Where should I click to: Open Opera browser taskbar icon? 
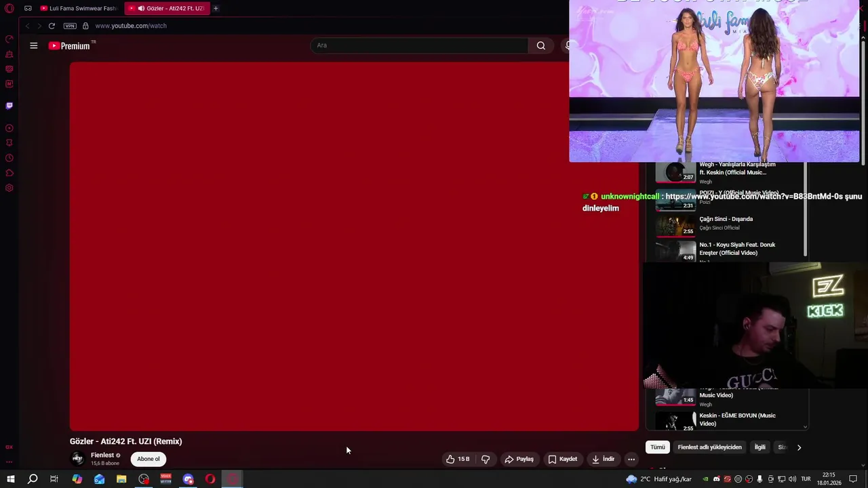210,479
